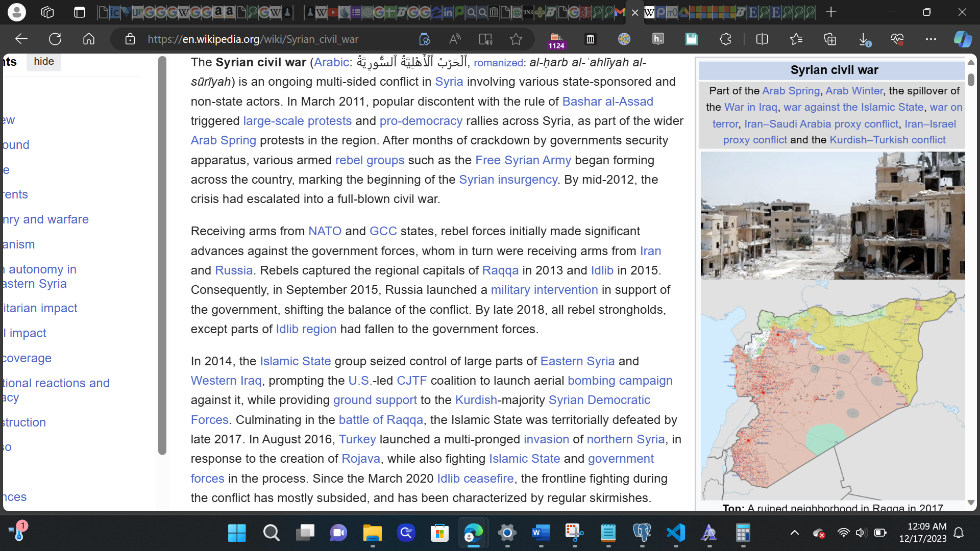This screenshot has width=980, height=551.
Task: Jump to Weaponry and warfare section
Action: (x=45, y=219)
